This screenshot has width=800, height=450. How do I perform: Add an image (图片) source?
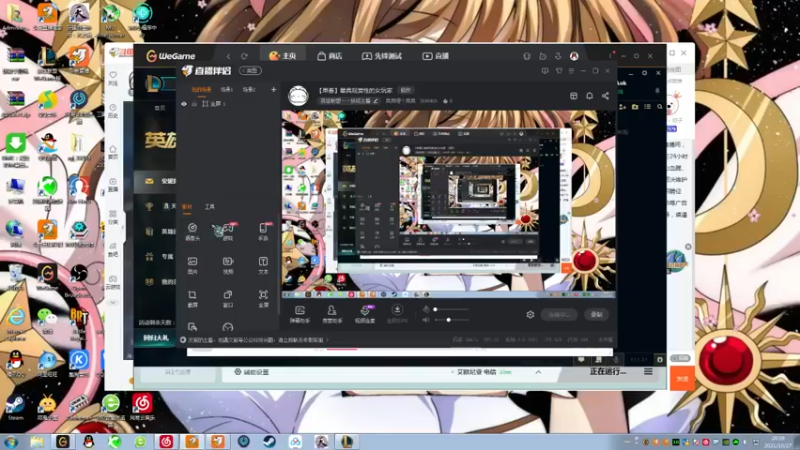[x=192, y=265]
